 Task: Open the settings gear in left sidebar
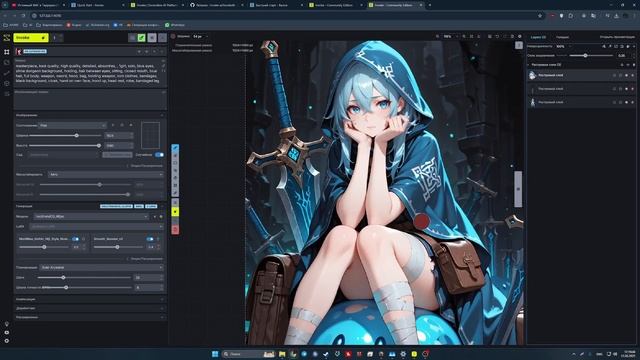coord(7,340)
